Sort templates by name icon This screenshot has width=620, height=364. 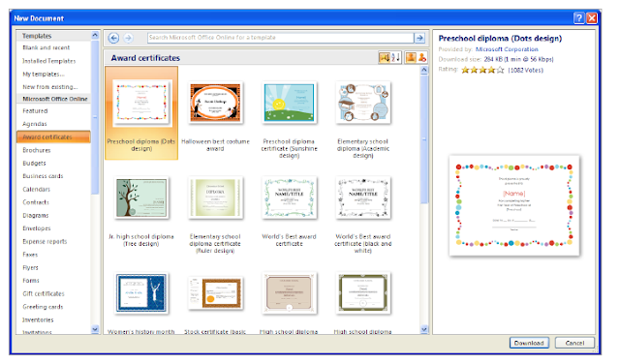coord(396,58)
